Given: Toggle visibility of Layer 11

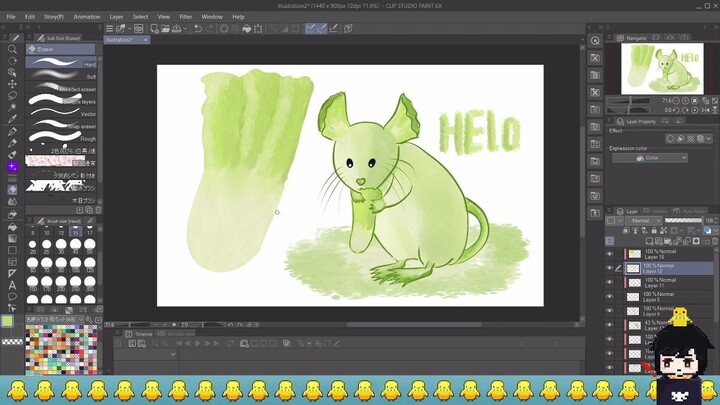Looking at the screenshot, I should pyautogui.click(x=609, y=282).
